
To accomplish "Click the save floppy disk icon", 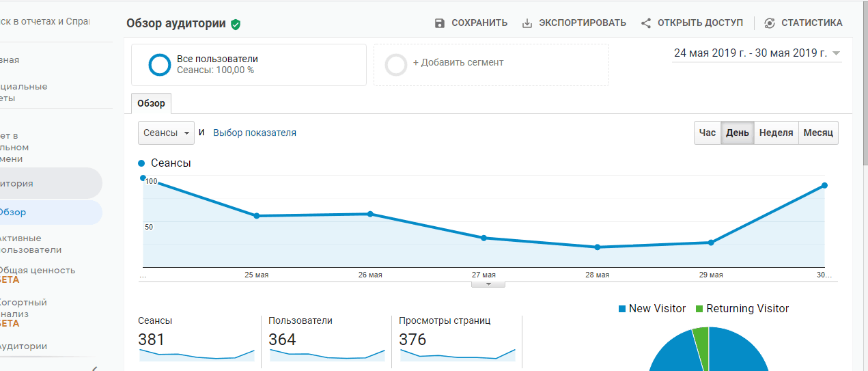I will [x=440, y=23].
